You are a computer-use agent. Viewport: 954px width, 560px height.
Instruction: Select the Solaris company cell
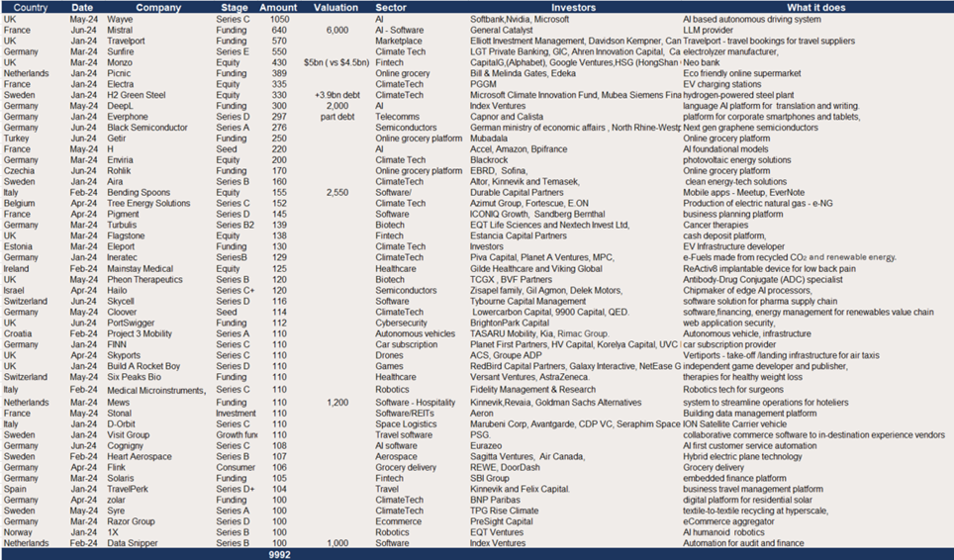121,479
